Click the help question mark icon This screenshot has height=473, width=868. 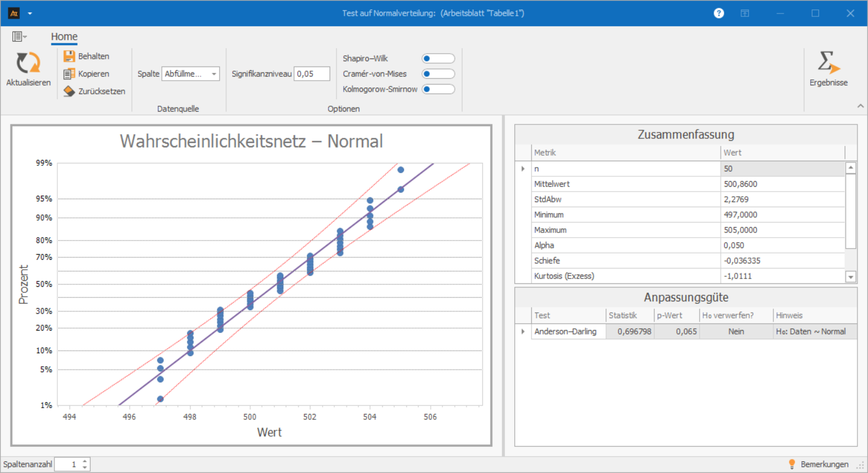click(719, 13)
